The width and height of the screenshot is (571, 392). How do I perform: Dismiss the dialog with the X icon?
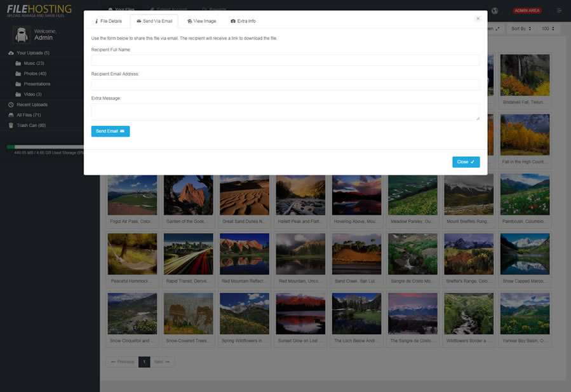pyautogui.click(x=478, y=18)
